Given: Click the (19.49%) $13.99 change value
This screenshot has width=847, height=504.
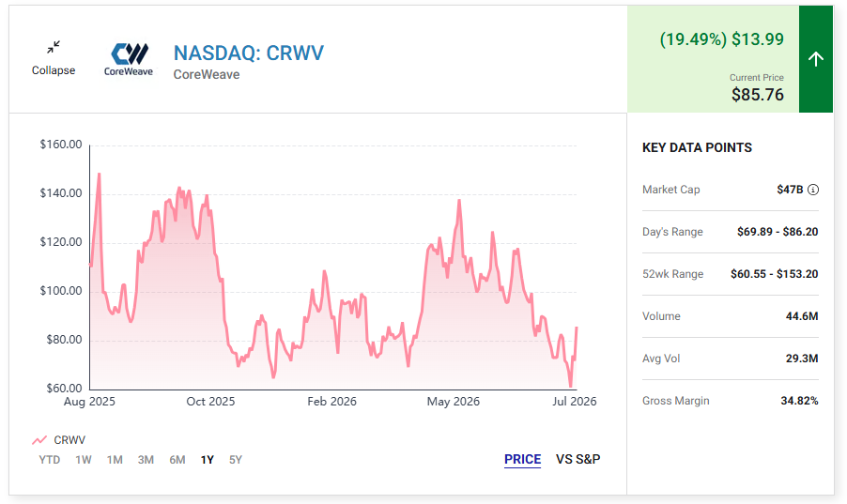Looking at the screenshot, I should click(722, 38).
